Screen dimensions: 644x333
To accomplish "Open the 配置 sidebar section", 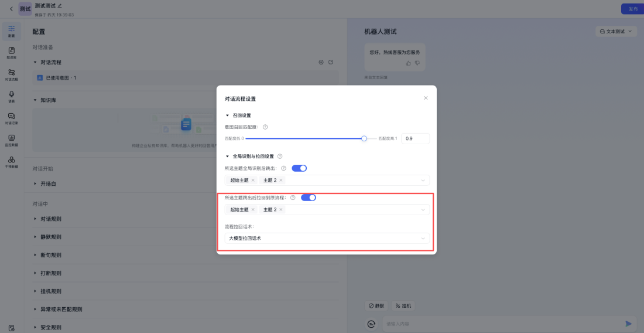I will 12,31.
